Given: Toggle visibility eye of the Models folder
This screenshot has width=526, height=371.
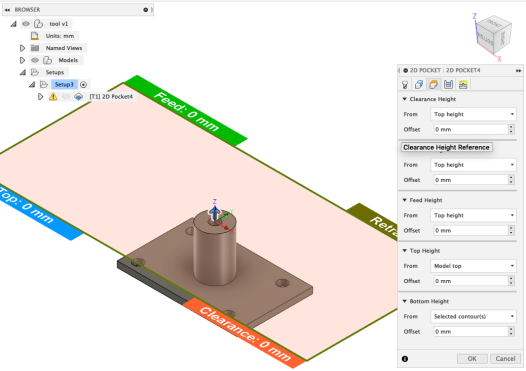Looking at the screenshot, I should [35, 60].
